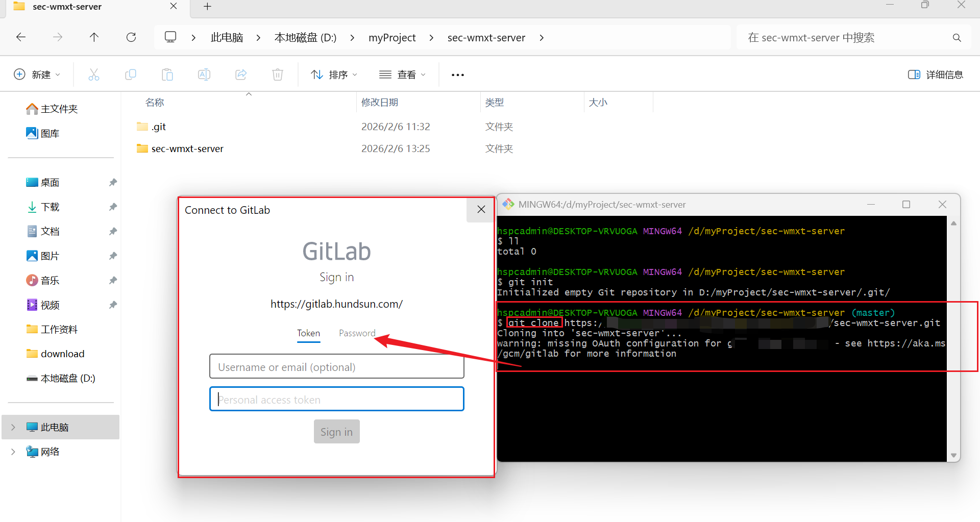Open 工作资料 folder in the sidebar
Screen dimensions: 980x522
pos(52,329)
